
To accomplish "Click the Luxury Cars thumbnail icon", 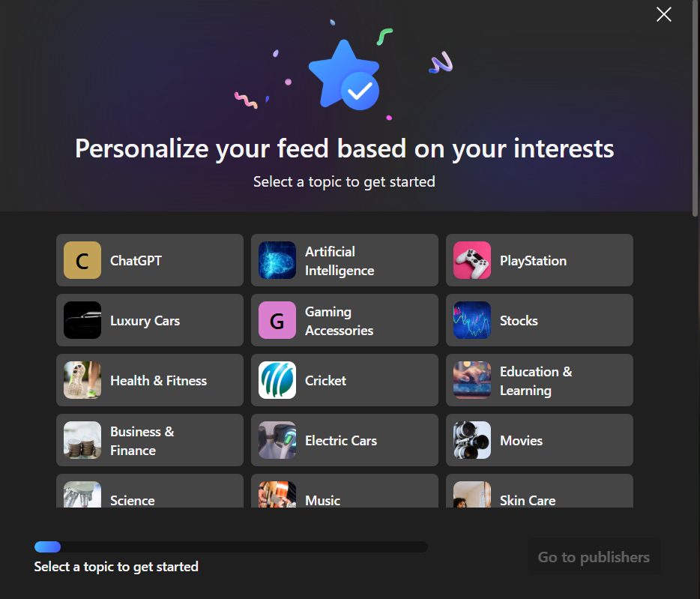I will pos(82,320).
